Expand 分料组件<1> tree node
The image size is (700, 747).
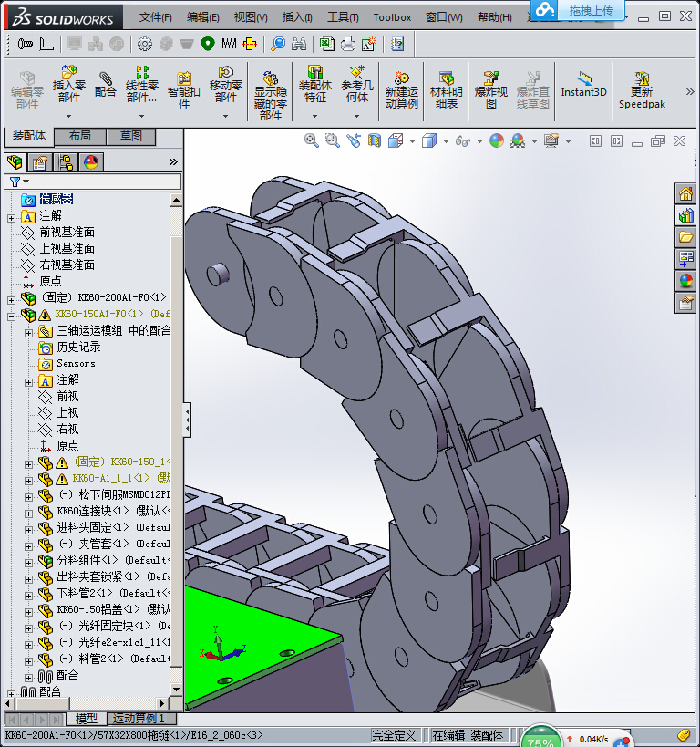[28, 563]
